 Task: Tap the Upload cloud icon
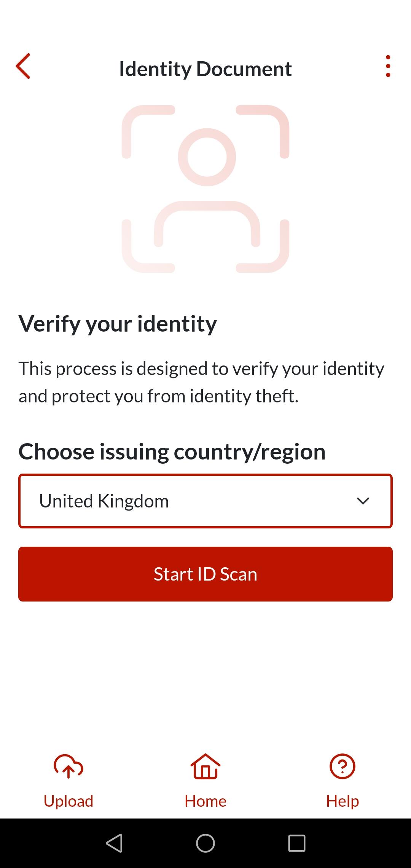(68, 766)
